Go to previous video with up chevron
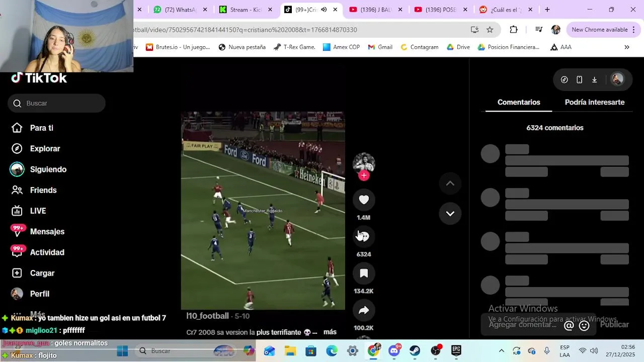This screenshot has height=362, width=644. (x=450, y=184)
